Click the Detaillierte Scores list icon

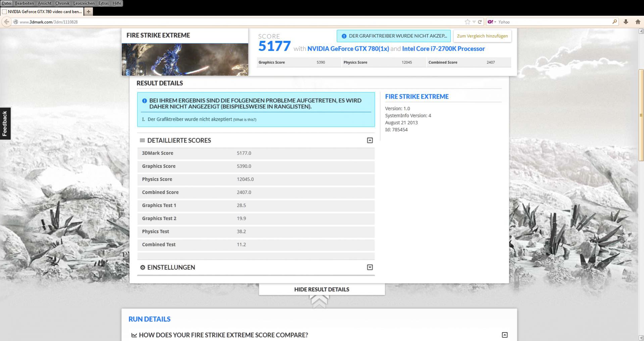tap(142, 140)
